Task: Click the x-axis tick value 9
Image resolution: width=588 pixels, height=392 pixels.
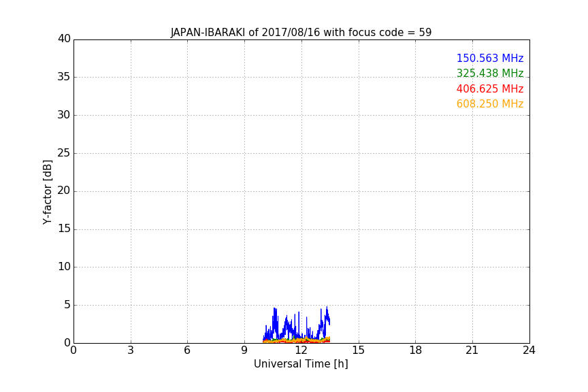Action: pyautogui.click(x=244, y=350)
